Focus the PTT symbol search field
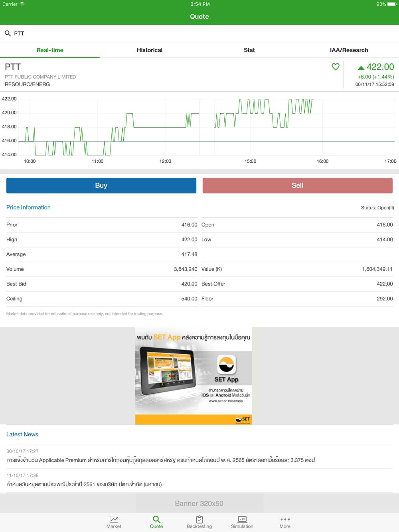 click(199, 33)
